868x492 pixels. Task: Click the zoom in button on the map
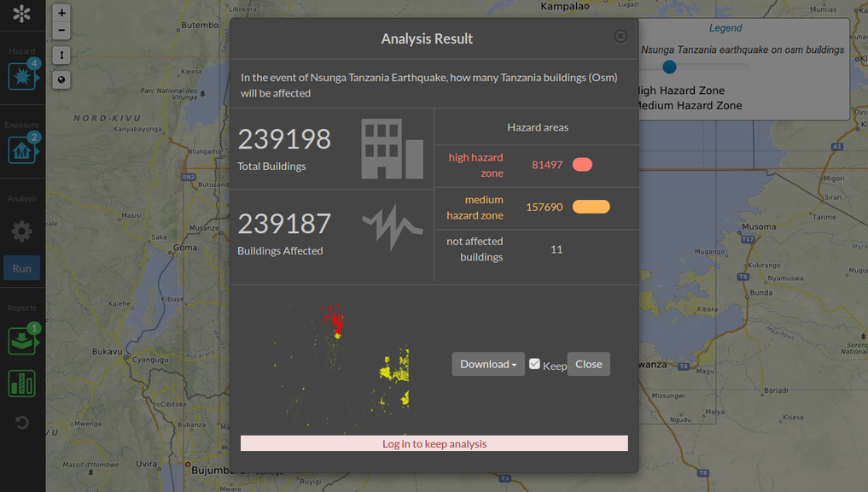click(x=61, y=13)
